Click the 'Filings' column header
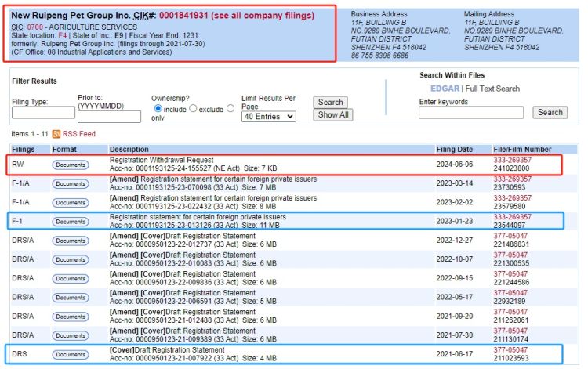This screenshot has width=588, height=369. (x=24, y=149)
